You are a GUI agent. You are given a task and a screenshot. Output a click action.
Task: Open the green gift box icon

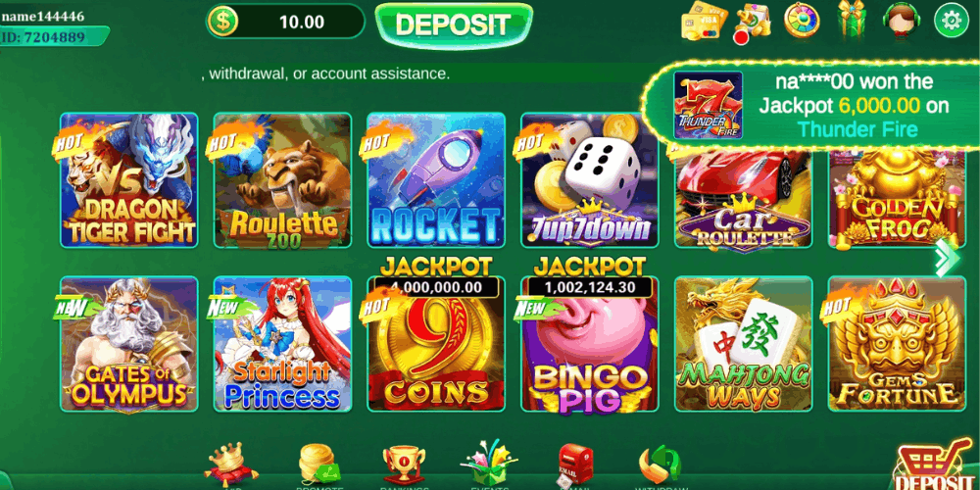851,19
